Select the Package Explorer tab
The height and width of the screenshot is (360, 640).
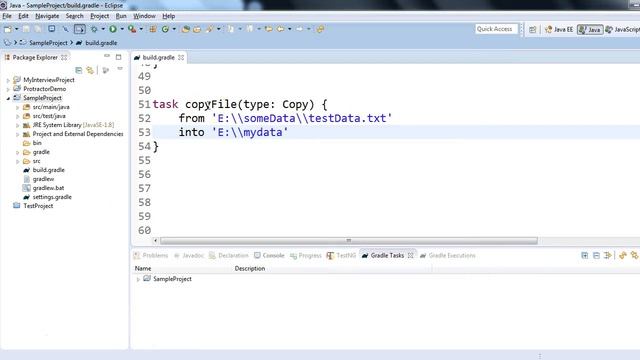pos(35,58)
